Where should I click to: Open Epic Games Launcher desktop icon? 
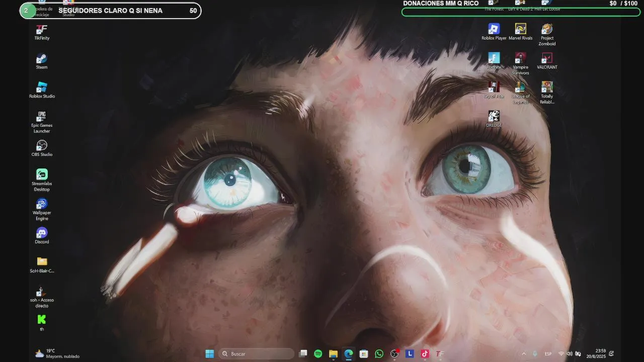tap(42, 122)
